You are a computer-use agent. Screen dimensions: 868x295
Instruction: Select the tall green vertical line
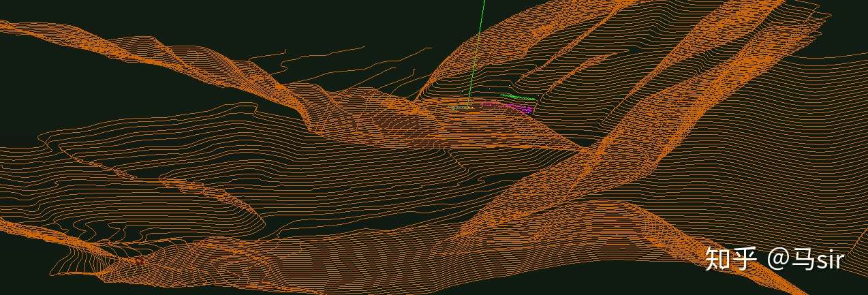pyautogui.click(x=476, y=52)
